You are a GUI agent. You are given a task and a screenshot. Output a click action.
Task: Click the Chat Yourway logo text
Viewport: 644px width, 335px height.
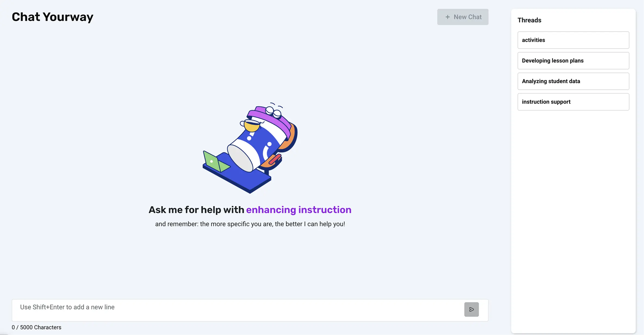pyautogui.click(x=52, y=17)
